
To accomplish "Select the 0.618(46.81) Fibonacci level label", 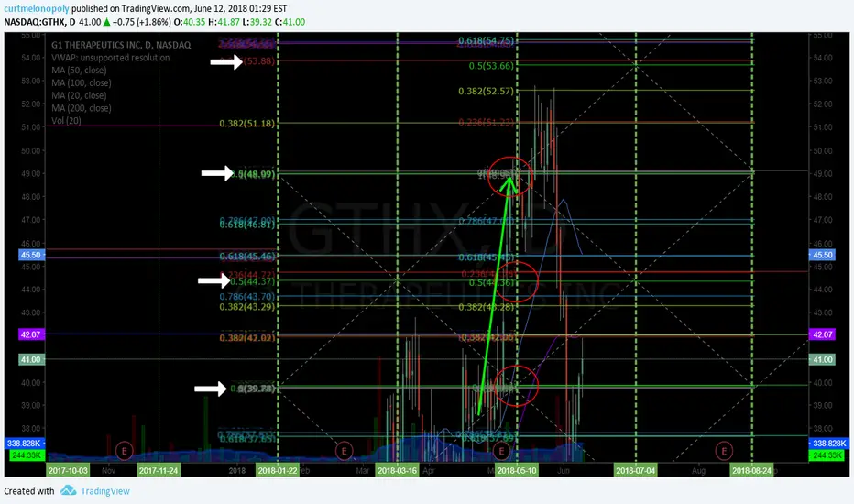I will click(247, 225).
